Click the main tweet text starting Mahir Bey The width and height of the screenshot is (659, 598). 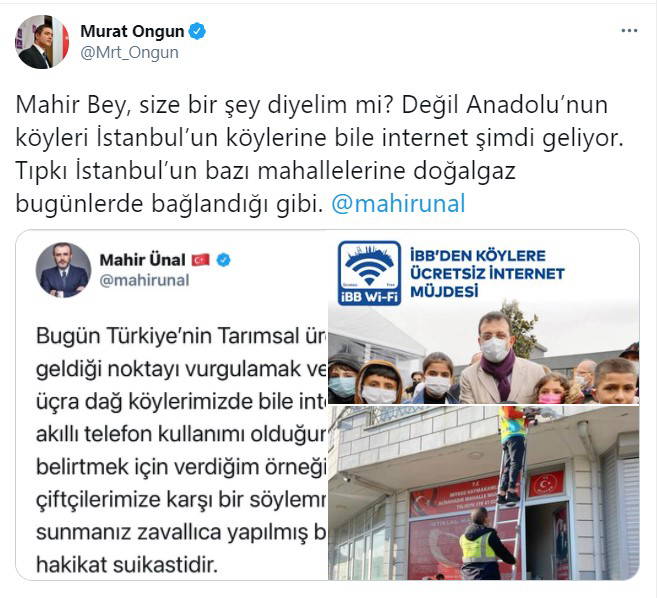319,154
